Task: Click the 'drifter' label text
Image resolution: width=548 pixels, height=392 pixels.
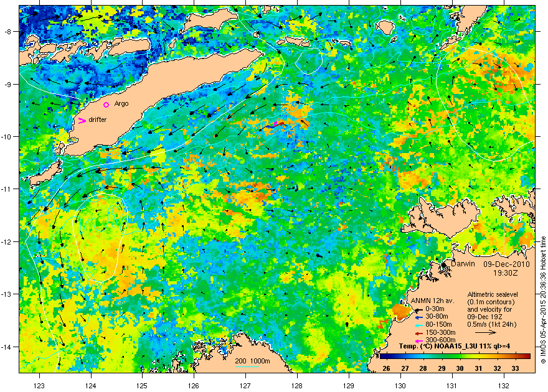Action: click(98, 119)
